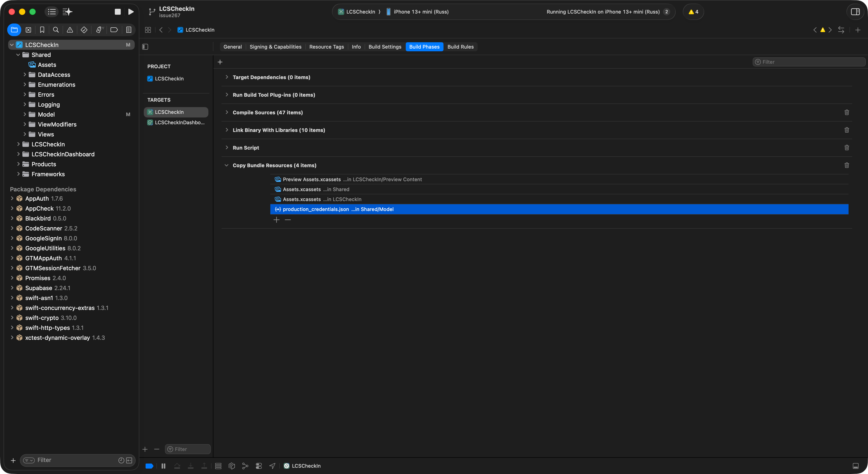This screenshot has height=474, width=868.
Task: Toggle the project targets sidebar visibility
Action: pyautogui.click(x=145, y=47)
